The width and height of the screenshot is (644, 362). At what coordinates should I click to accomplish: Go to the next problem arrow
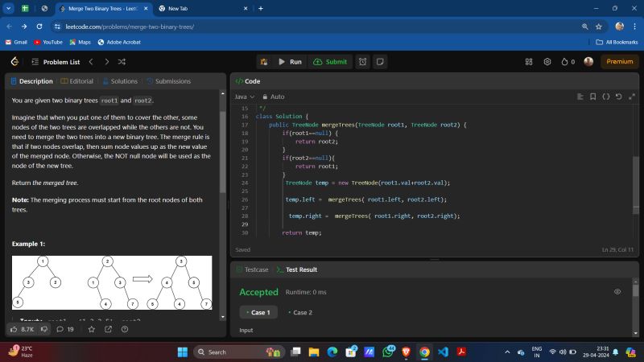[x=107, y=62]
